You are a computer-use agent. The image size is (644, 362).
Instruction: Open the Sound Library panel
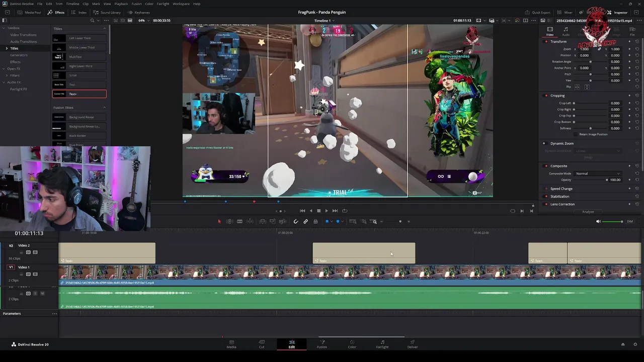pos(107,12)
